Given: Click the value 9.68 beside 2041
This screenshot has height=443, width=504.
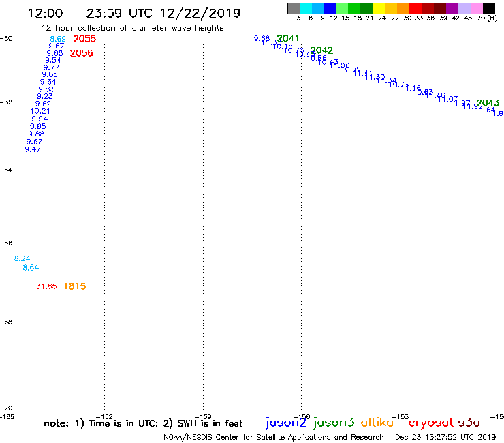Looking at the screenshot, I should [x=262, y=39].
